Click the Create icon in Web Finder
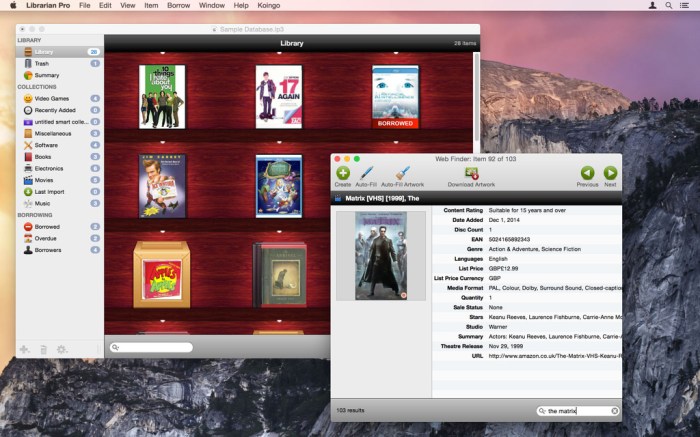The width and height of the screenshot is (700, 437). coord(343,173)
